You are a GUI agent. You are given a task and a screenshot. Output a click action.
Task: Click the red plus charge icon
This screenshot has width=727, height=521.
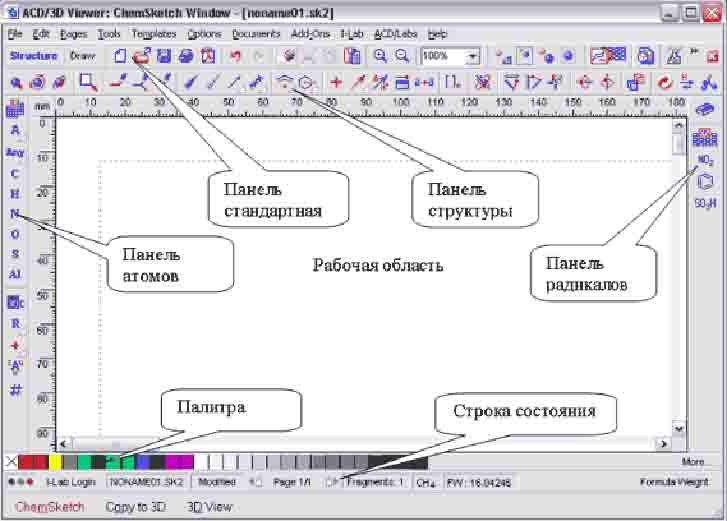click(x=336, y=83)
